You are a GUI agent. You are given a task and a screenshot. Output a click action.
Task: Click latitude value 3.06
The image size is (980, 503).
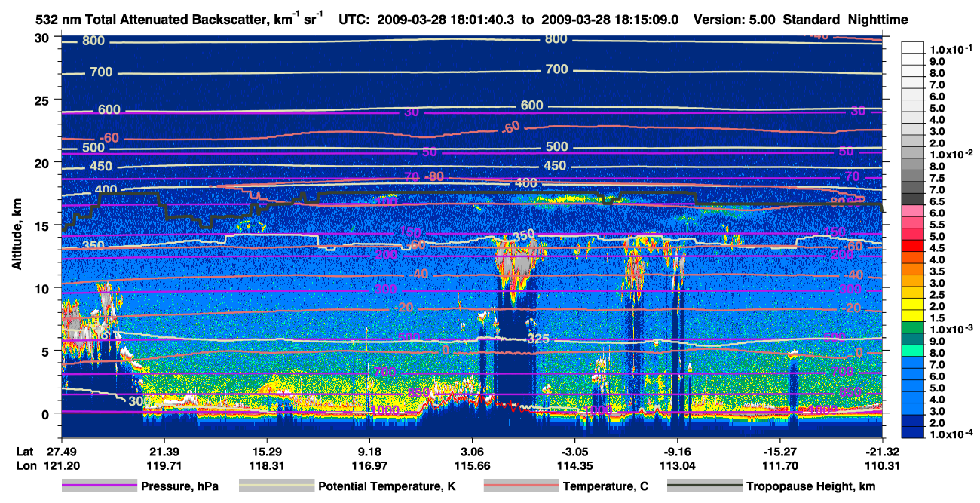click(472, 452)
